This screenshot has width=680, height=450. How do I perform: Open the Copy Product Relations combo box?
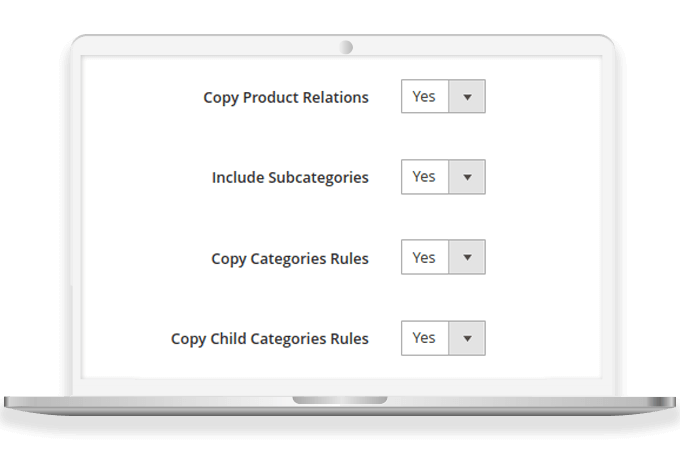click(443, 97)
